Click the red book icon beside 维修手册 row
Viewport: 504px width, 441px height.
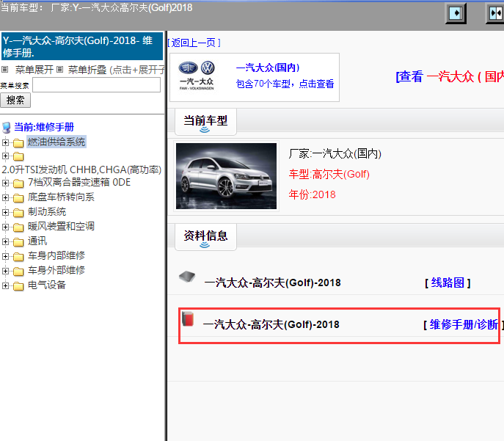[188, 318]
